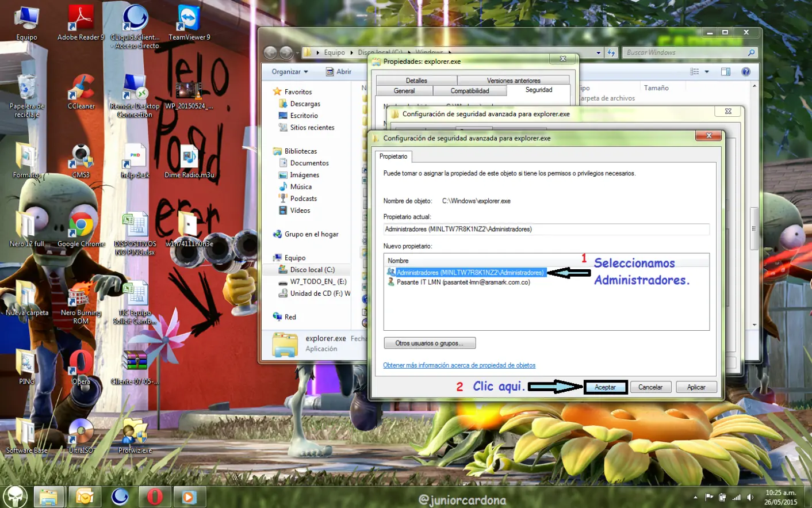Click the Tamaño column header
812x508 pixels.
click(x=656, y=88)
